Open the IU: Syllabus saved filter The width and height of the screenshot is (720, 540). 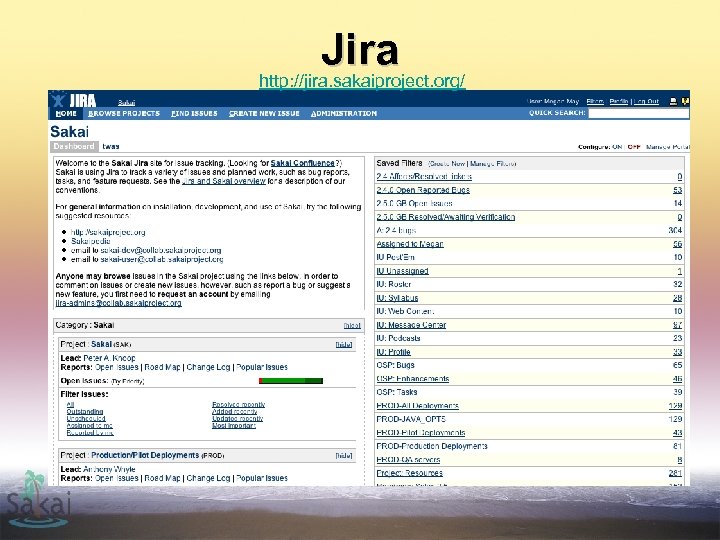tap(397, 298)
